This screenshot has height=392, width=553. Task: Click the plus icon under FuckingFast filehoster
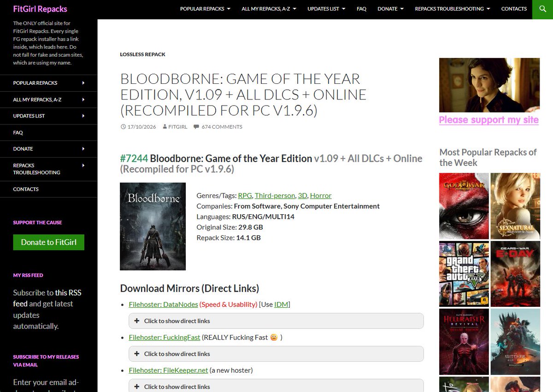(x=137, y=354)
